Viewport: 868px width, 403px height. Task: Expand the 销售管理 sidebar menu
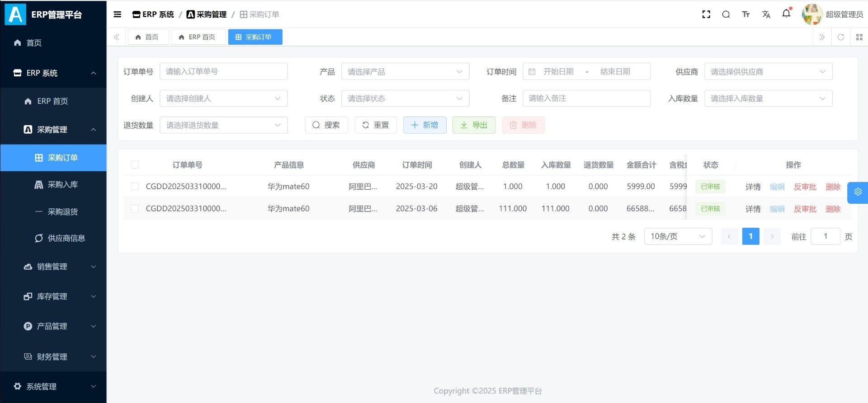tap(53, 267)
